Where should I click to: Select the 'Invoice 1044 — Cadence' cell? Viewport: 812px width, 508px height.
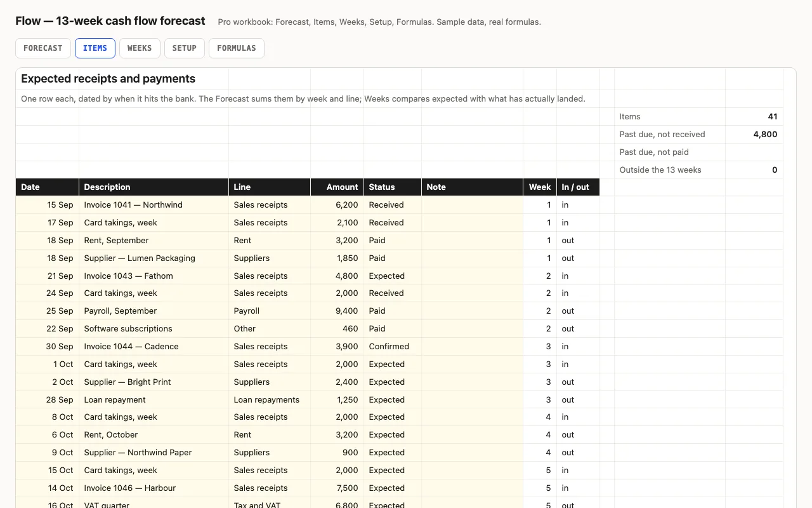(x=154, y=347)
